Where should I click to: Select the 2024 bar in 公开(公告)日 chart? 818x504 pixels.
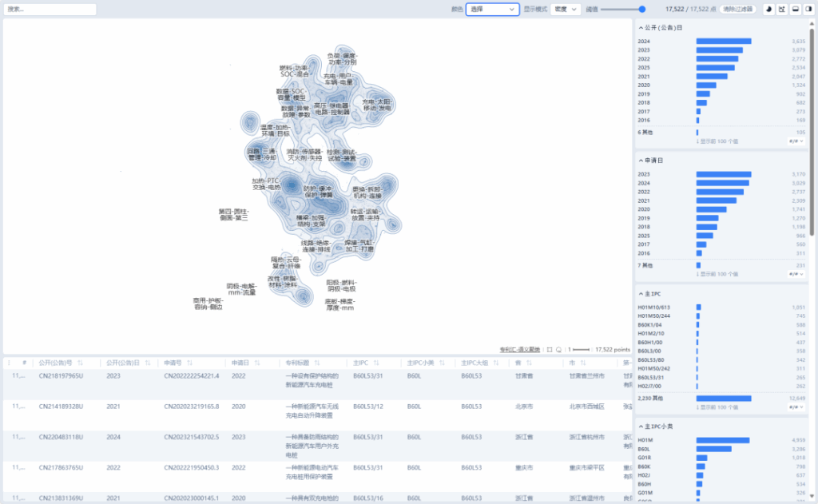724,41
